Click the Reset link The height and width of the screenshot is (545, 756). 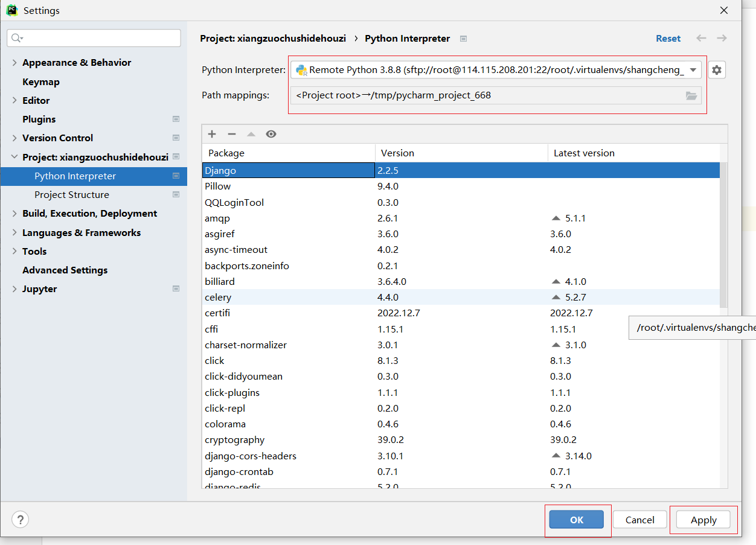click(x=668, y=38)
